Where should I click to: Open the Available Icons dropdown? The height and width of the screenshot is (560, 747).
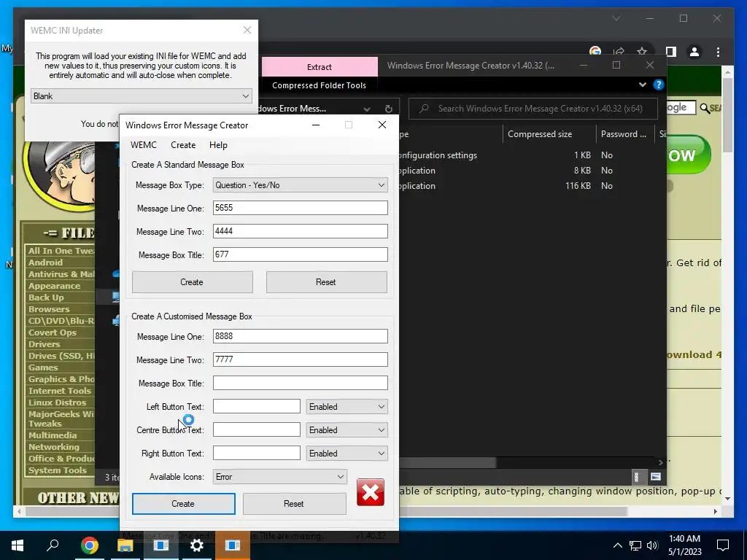click(x=279, y=477)
